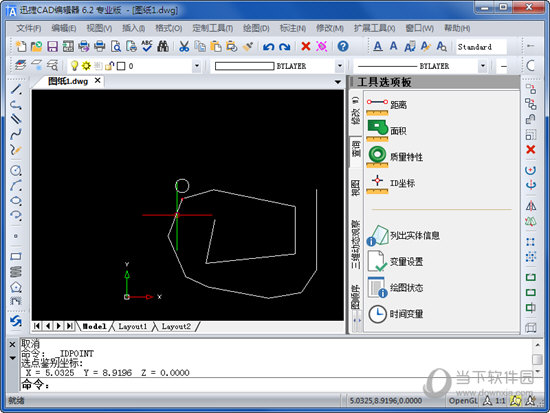Open the BYLAYER linetype dropdown arrow

483,66
